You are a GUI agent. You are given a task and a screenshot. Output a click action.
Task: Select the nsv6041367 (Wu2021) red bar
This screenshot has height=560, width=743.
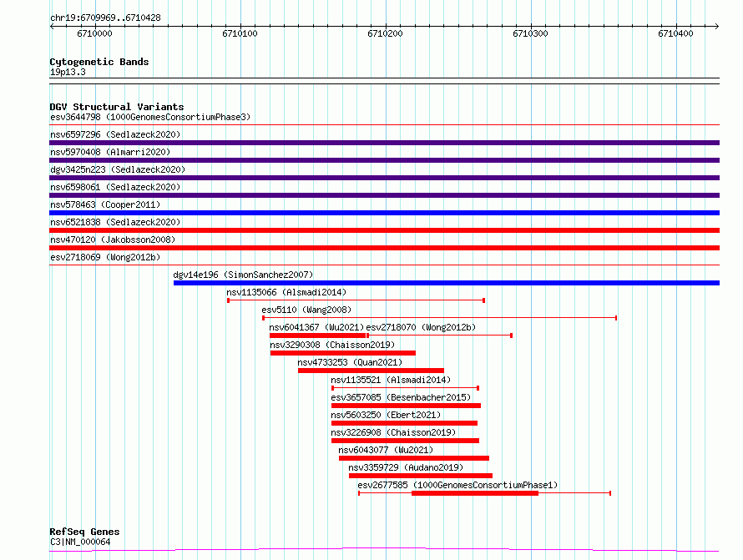317,335
